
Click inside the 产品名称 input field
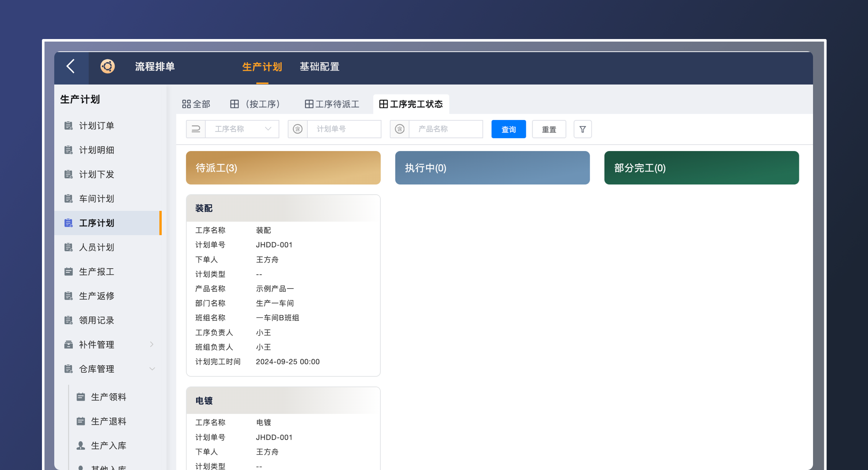446,129
